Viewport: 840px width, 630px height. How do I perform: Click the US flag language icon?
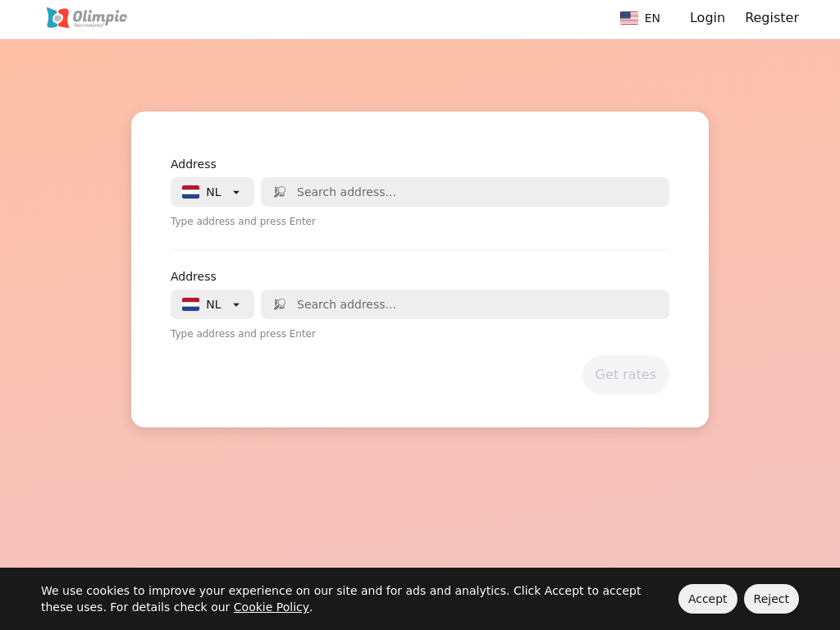629,18
